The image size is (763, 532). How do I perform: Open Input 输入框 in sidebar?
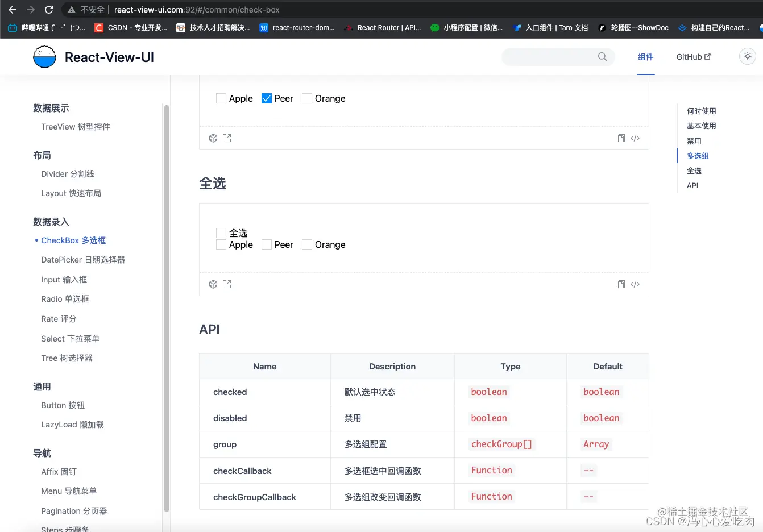[x=64, y=280]
